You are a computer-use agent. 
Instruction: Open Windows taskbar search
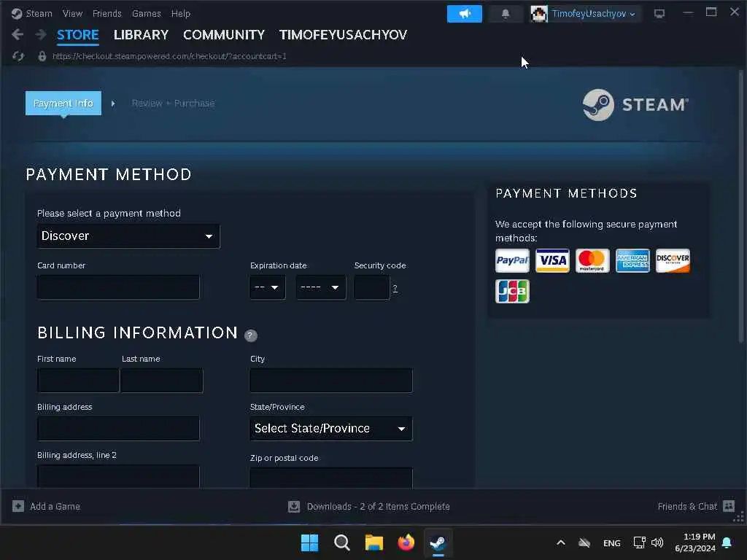pyautogui.click(x=342, y=542)
